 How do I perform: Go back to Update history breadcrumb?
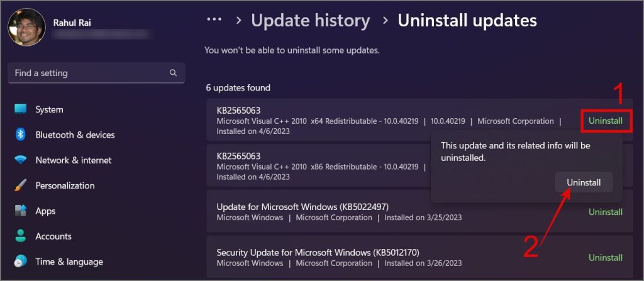click(x=310, y=21)
